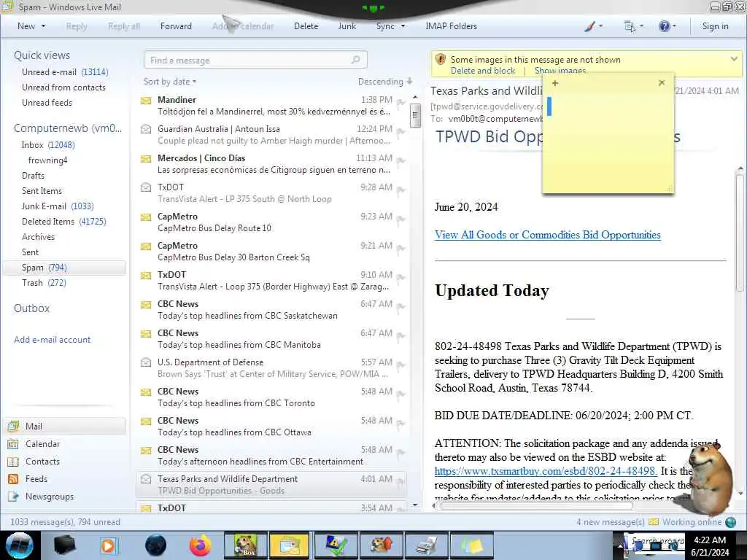This screenshot has height=560, width=747.
Task: Click unread envelope icon of Mercados email
Action: coord(146,158)
